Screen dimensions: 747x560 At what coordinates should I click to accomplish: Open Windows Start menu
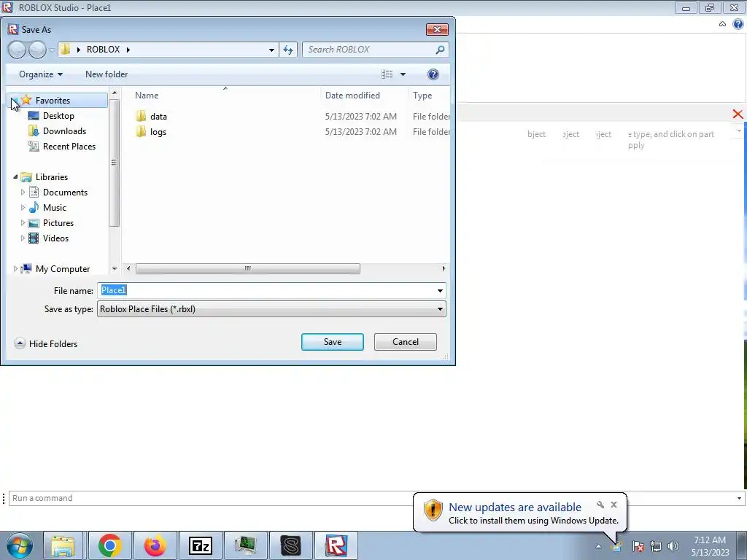[20, 545]
